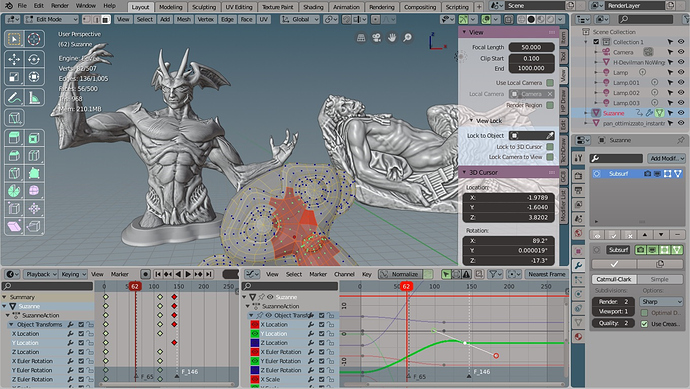Open the Global orientation dropdown
Viewport: 690px width, 389px height.
tap(300, 19)
